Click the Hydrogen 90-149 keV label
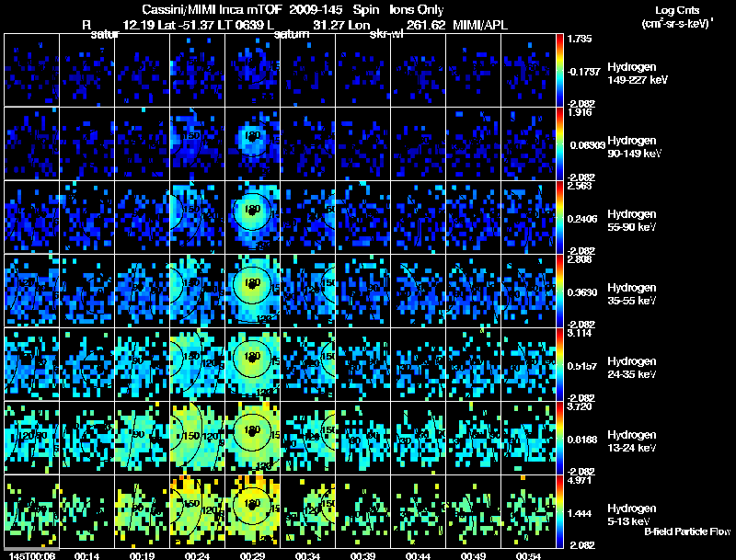This screenshot has width=736, height=560. 634,147
